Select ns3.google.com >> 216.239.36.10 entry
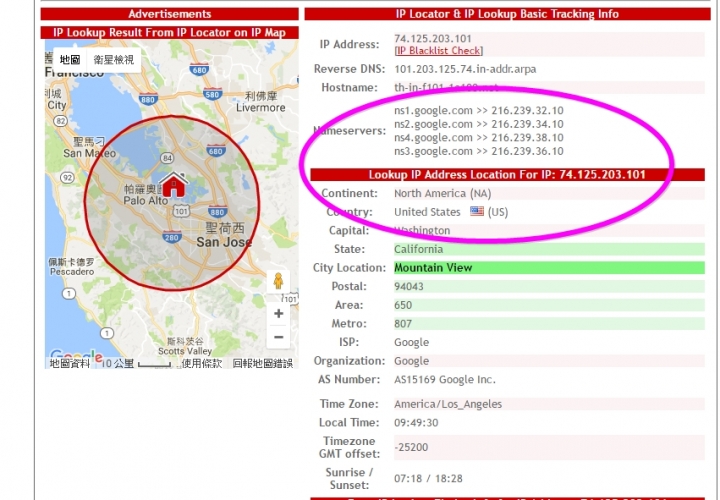This screenshot has height=500, width=720. coord(478,151)
